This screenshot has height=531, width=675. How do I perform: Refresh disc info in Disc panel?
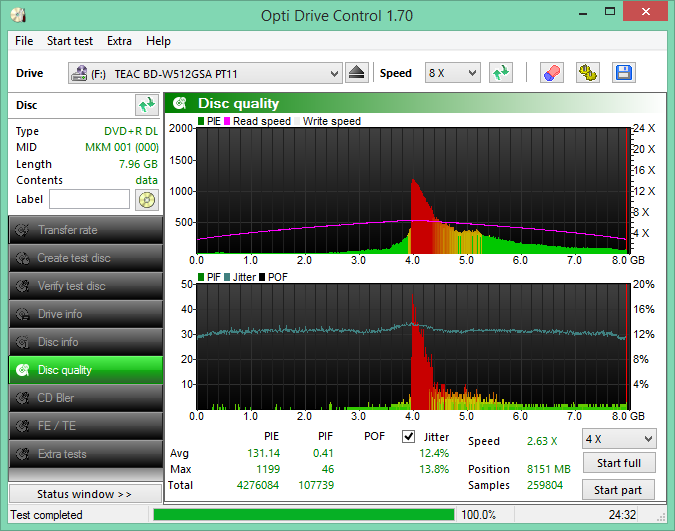click(147, 105)
